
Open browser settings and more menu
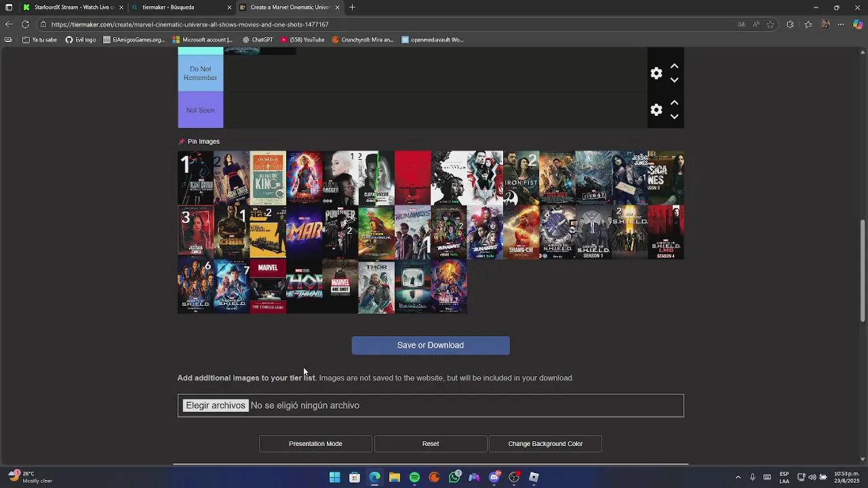(841, 24)
